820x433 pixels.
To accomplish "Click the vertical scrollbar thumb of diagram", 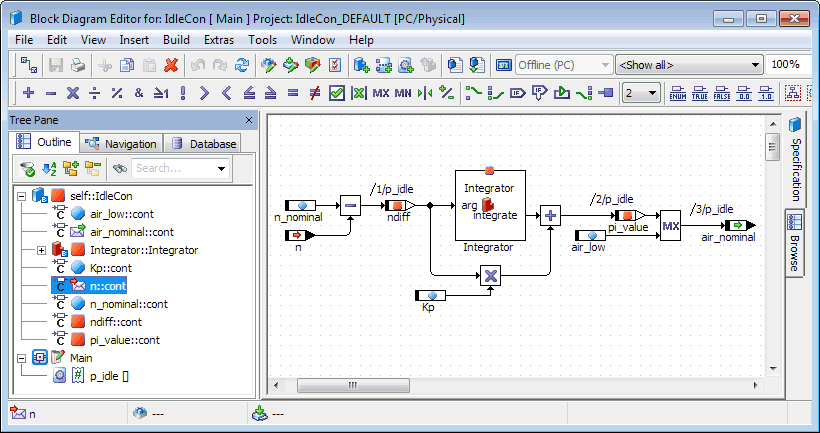I will pos(773,147).
